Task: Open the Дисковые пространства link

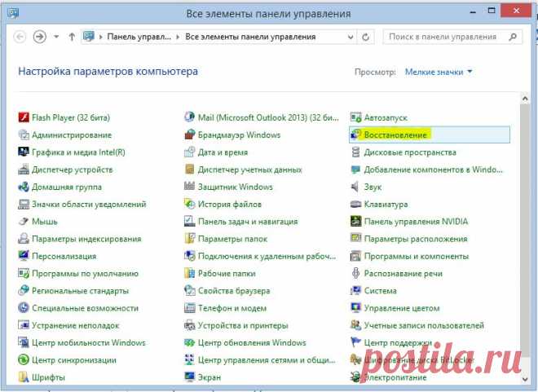Action: [x=410, y=152]
